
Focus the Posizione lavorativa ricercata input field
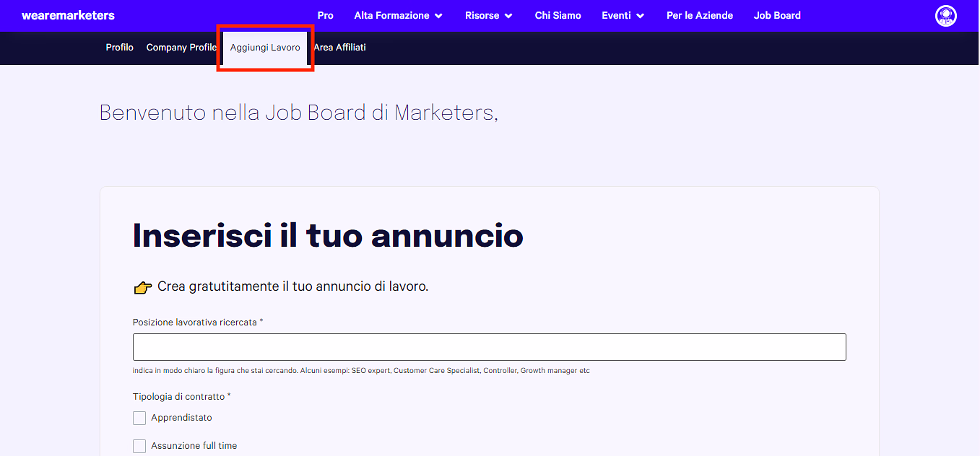489,346
